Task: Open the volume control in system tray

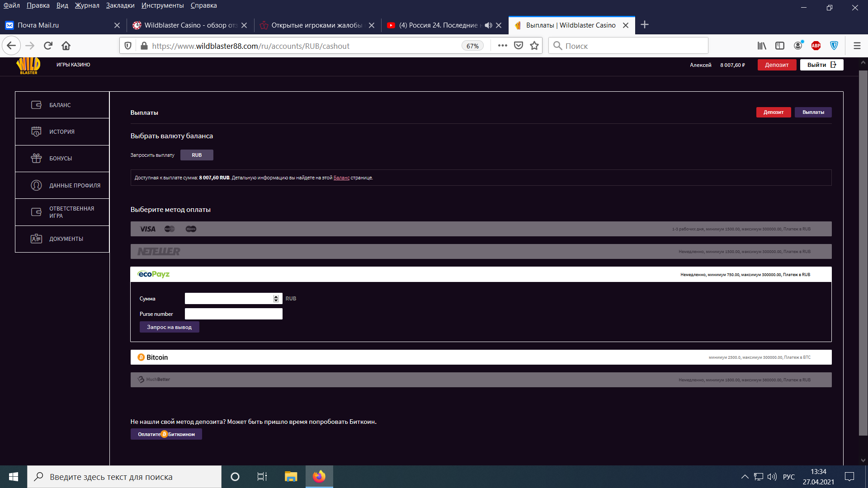Action: [x=772, y=477]
